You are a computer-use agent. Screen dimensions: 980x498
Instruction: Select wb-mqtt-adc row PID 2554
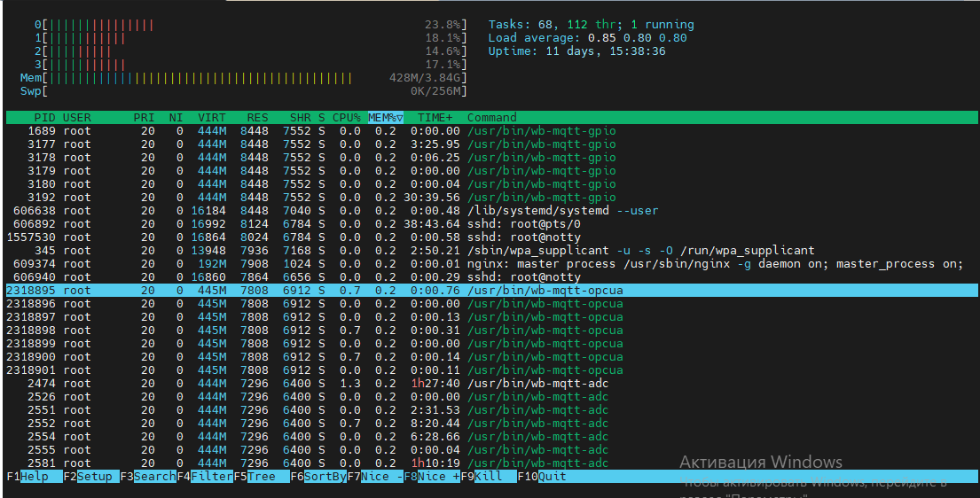tap(492, 436)
